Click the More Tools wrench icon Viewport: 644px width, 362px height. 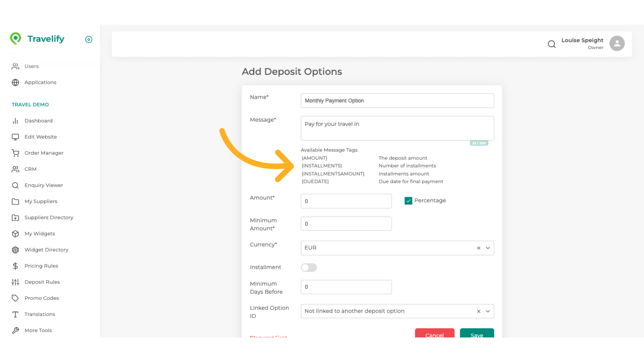click(x=15, y=330)
